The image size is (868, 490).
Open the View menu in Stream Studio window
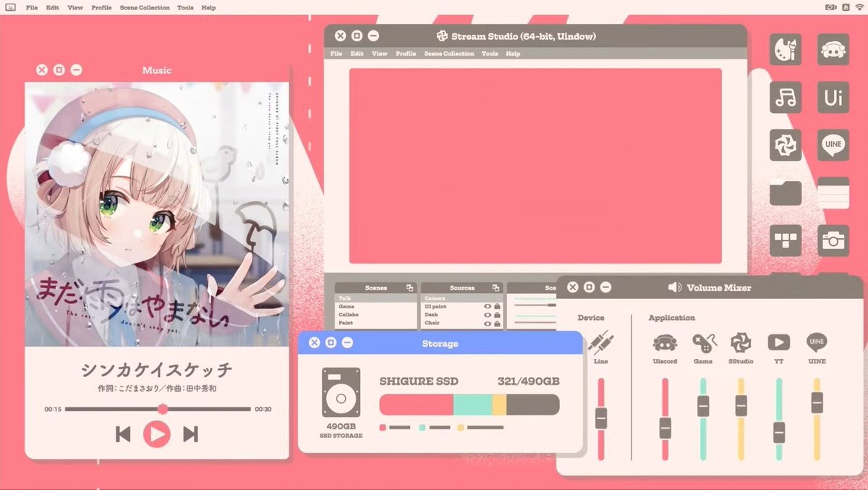[380, 54]
